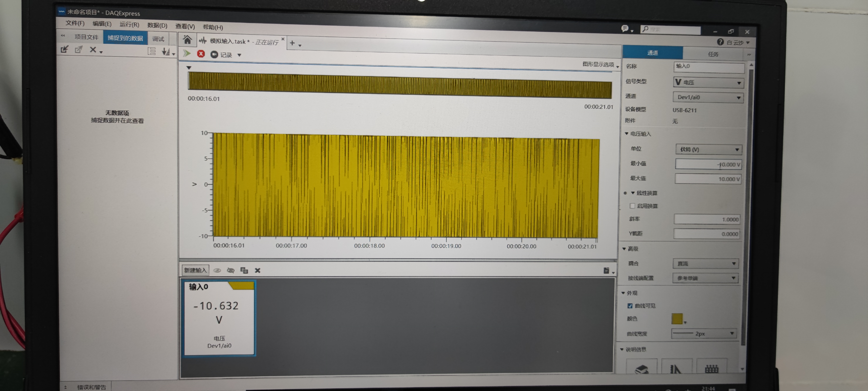Collapse the 高级 section

pos(624,249)
